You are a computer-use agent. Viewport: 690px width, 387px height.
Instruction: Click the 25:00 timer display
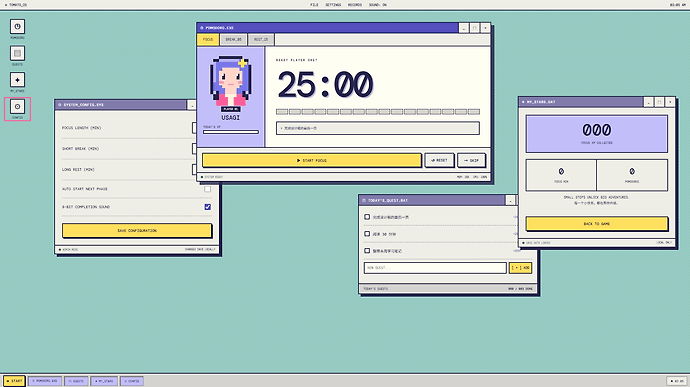[325, 85]
